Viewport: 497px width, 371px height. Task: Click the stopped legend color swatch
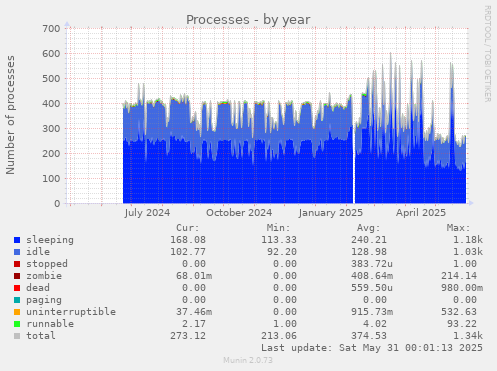click(17, 264)
